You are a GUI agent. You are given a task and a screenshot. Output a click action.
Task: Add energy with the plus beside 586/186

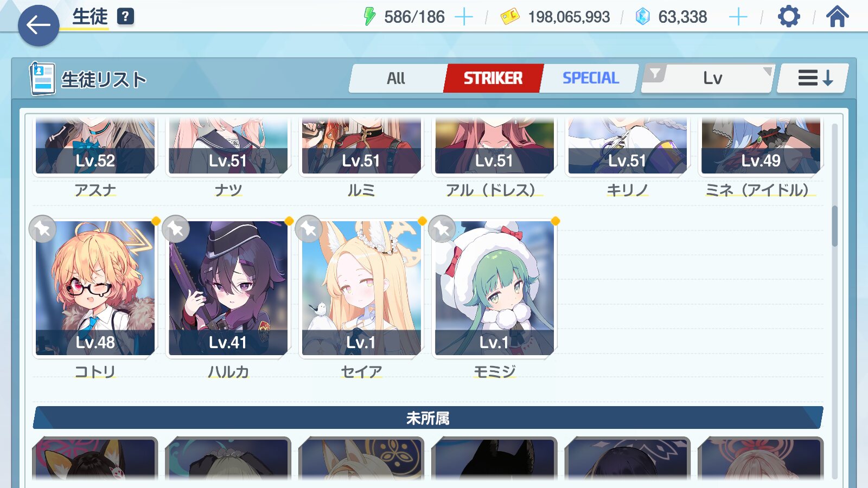point(463,17)
